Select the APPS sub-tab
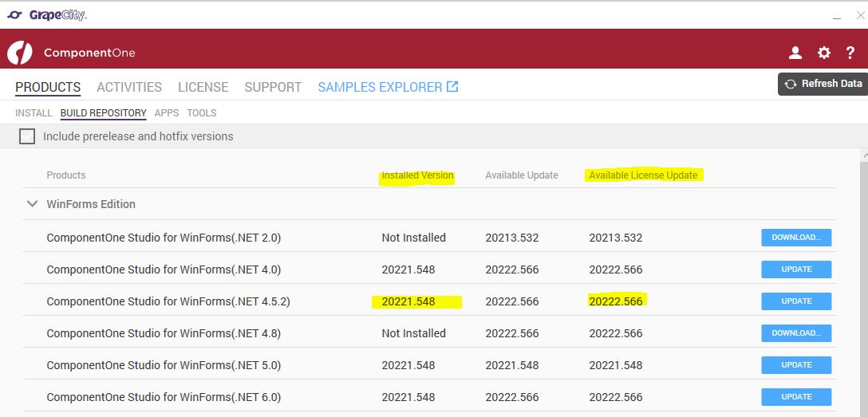 [x=167, y=113]
